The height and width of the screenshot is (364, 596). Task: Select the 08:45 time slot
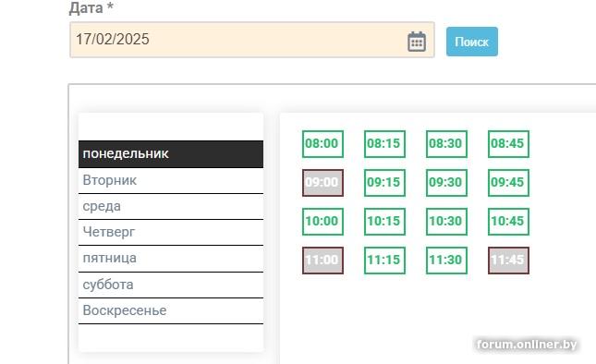pyautogui.click(x=508, y=144)
